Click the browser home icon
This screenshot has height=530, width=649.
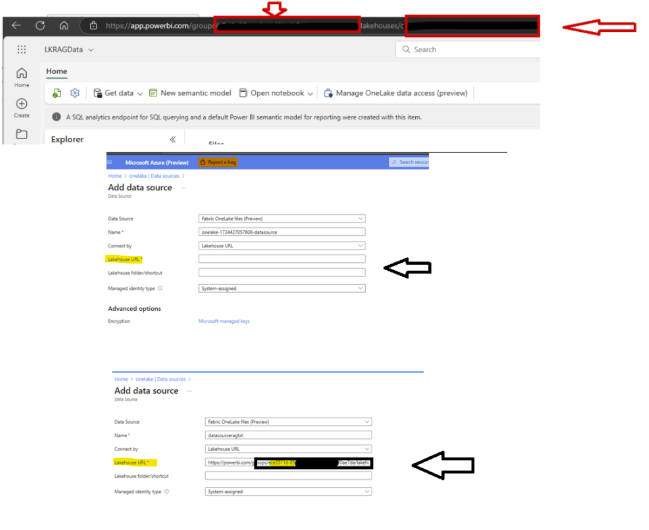tap(64, 26)
